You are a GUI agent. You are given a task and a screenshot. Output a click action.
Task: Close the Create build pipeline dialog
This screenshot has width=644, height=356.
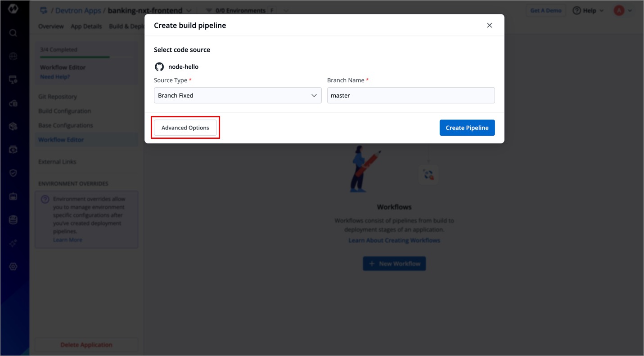pos(490,26)
